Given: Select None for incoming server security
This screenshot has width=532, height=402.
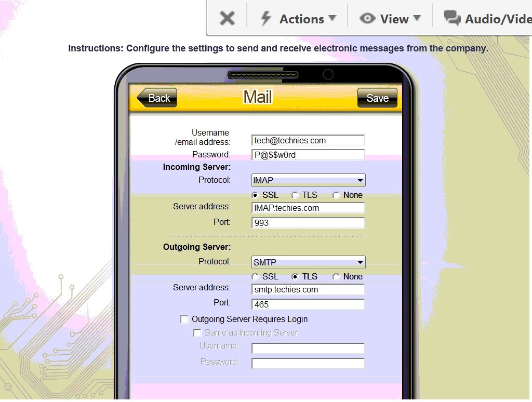Looking at the screenshot, I should click(336, 195).
